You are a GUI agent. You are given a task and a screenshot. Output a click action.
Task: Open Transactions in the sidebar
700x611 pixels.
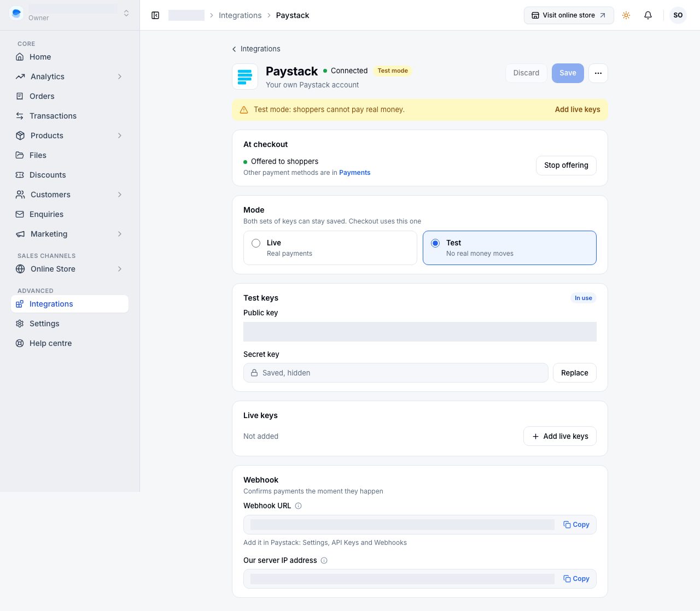click(x=69, y=116)
